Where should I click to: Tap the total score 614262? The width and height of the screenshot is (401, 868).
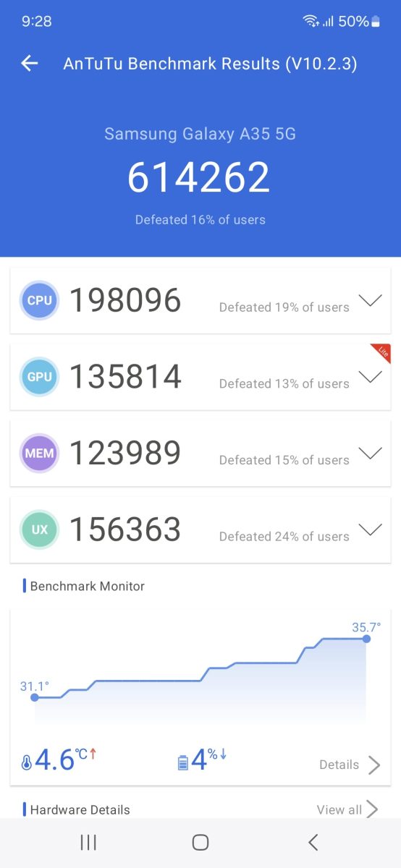coord(199,178)
